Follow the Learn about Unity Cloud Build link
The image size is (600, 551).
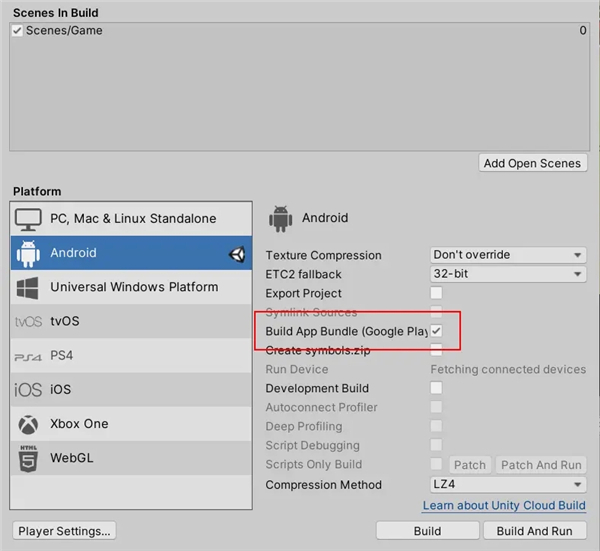tap(504, 506)
